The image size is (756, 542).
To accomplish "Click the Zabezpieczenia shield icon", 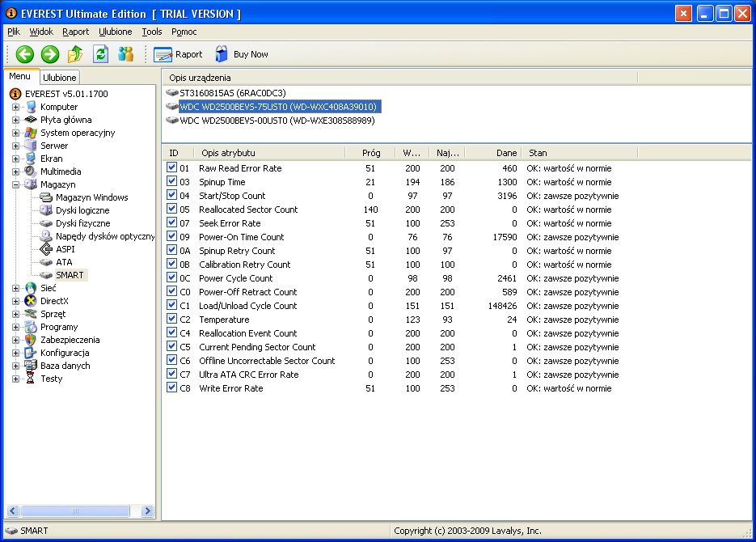I will point(31,340).
